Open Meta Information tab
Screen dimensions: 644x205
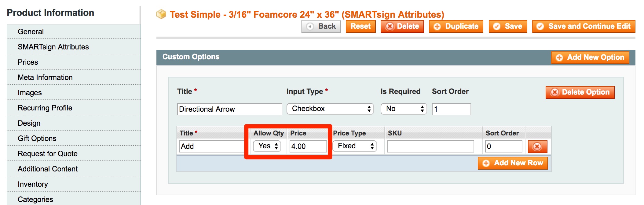point(74,77)
